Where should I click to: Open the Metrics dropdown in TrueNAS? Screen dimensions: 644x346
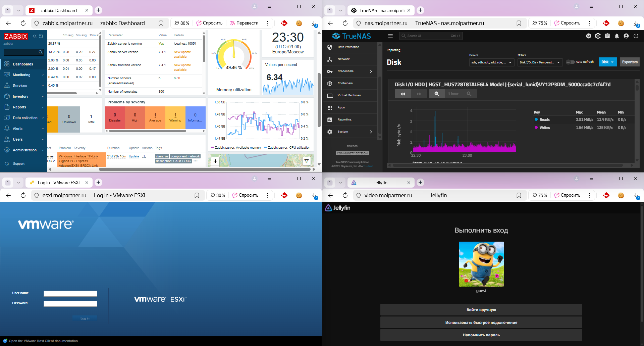pos(540,62)
